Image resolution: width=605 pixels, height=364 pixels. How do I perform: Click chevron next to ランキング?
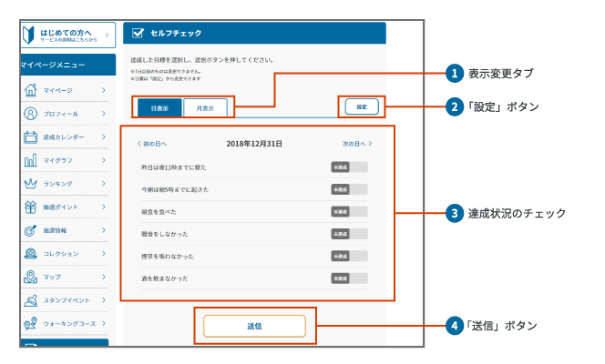click(103, 184)
